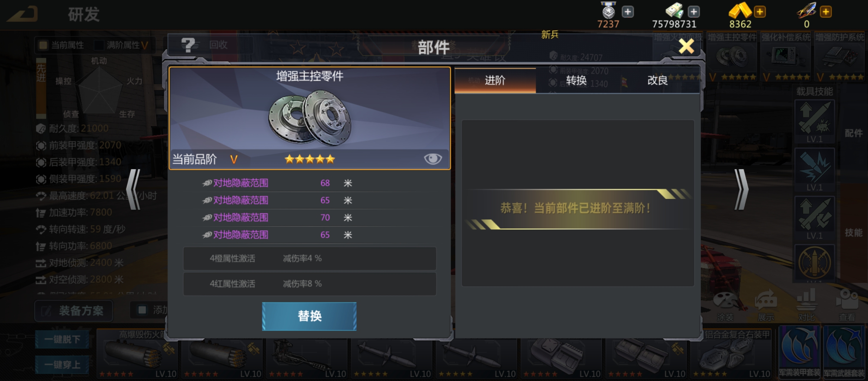The image size is (868, 381).
Task: Enable the 当前属性 checkbox
Action: point(43,45)
